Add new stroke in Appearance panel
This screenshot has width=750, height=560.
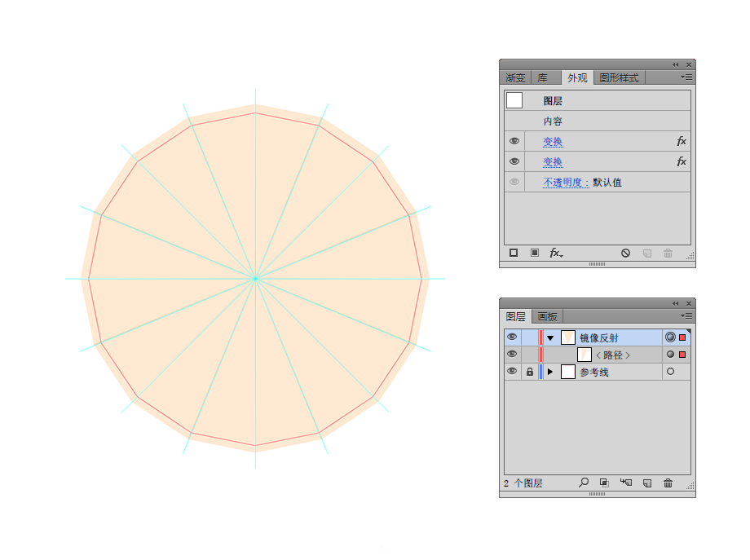coord(514,253)
